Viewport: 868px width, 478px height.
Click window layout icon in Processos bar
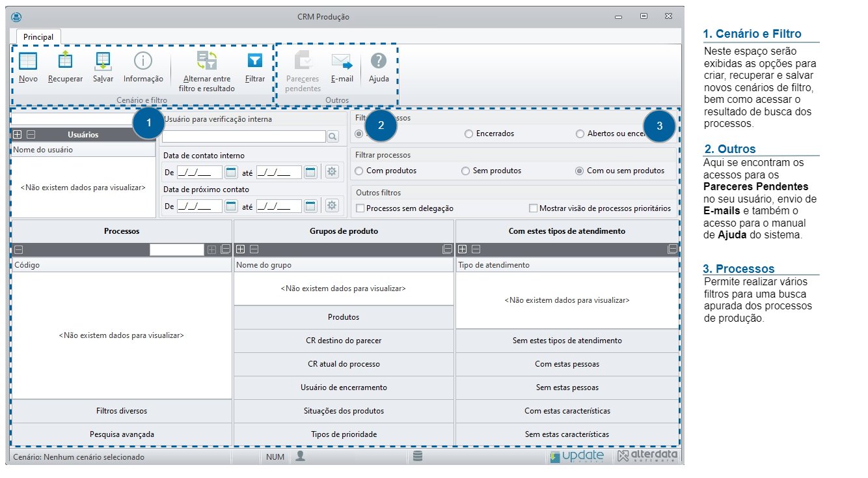[225, 249]
